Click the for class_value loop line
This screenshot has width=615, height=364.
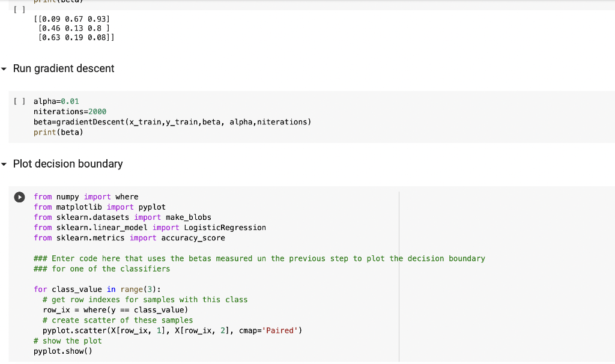(96, 289)
